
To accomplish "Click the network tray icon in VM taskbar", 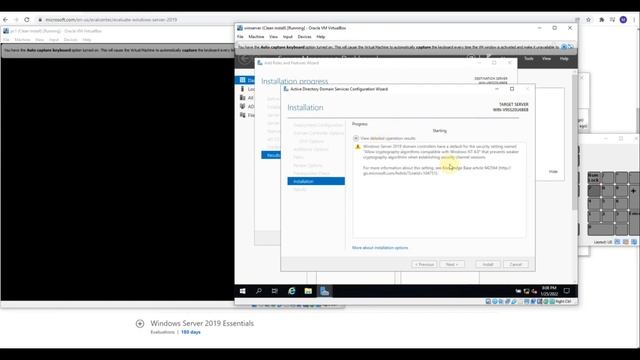I will pos(527,291).
